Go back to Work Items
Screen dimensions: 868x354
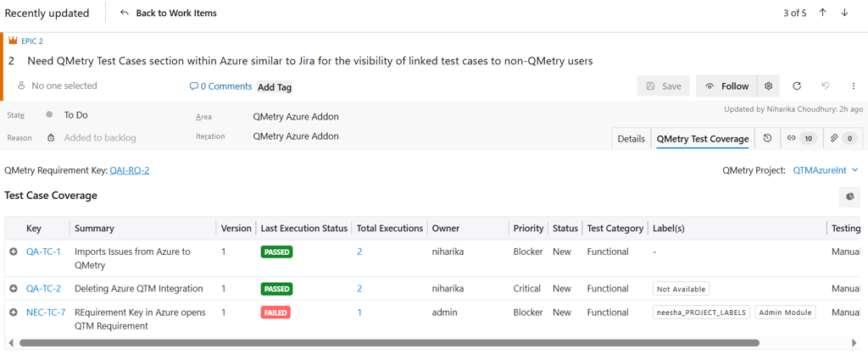pyautogui.click(x=169, y=13)
